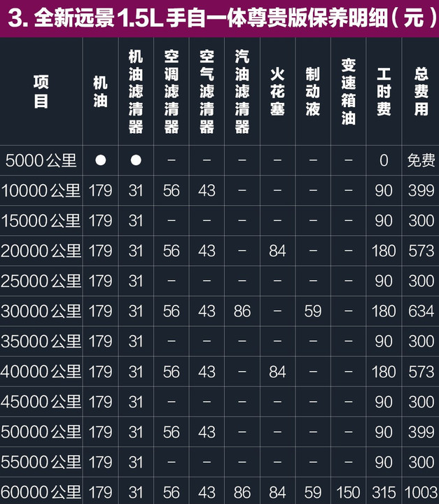Click 汽油滤清器 value 86 in 30000公里 row
Viewport: 439px width, 504px height.
(242, 311)
